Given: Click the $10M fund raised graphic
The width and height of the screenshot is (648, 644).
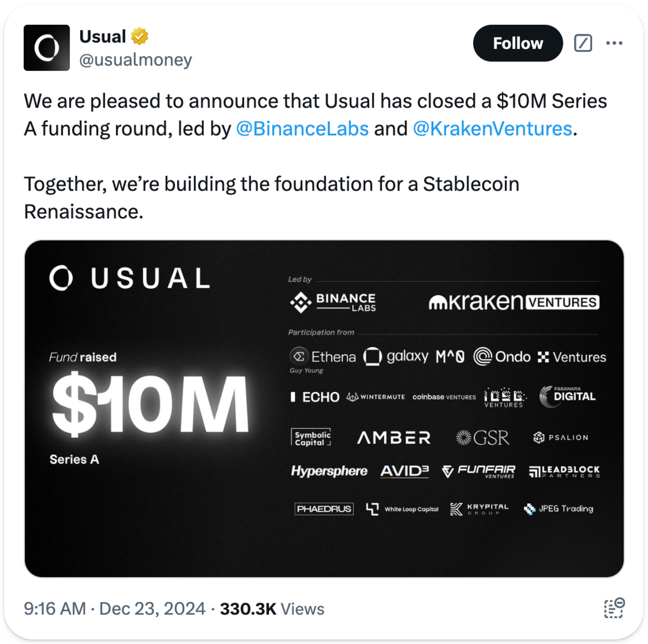Looking at the screenshot, I should [150, 404].
